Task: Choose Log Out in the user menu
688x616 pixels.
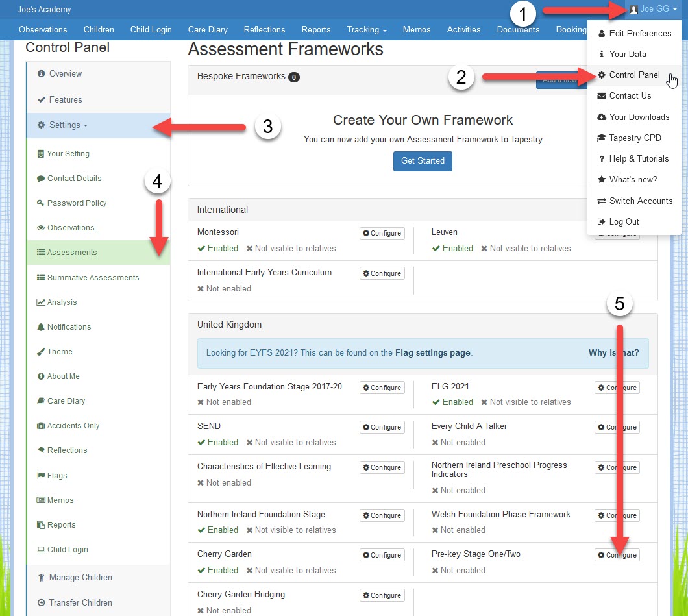Action: click(x=624, y=222)
